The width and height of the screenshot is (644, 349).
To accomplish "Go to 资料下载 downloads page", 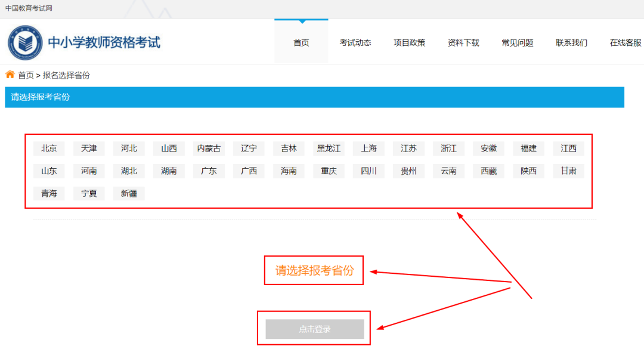I will (x=463, y=42).
